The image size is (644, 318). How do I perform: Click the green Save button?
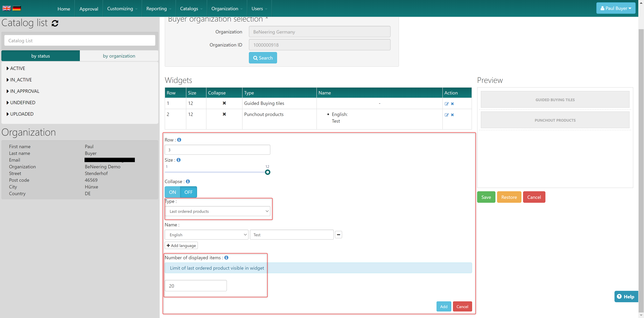click(486, 197)
